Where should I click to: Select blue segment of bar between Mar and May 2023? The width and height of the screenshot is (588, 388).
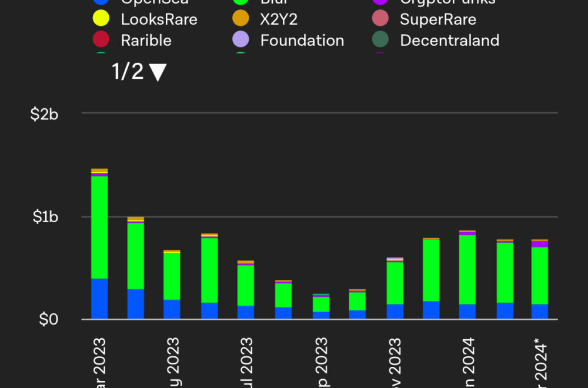(x=136, y=304)
